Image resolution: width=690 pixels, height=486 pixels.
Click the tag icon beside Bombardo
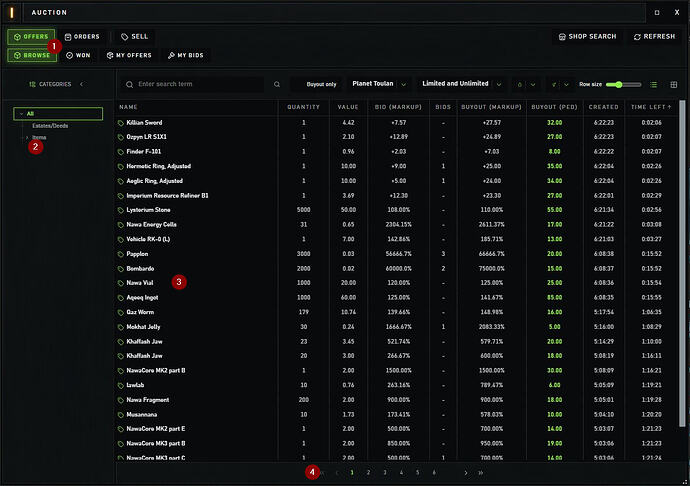click(121, 269)
